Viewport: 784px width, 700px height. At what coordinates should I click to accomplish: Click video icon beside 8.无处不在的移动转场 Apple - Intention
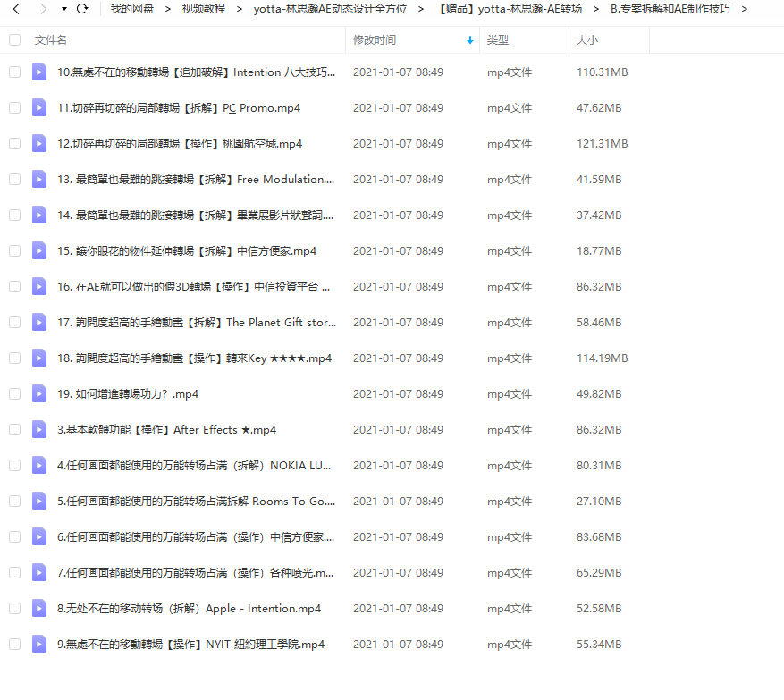(39, 608)
